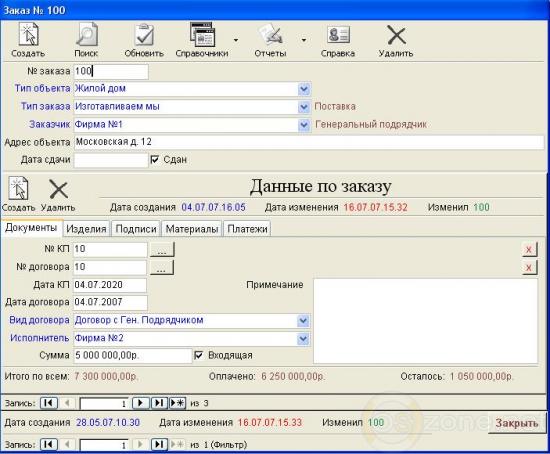Open the Отчеты toolbar icon
550x454 pixels.
[270, 34]
